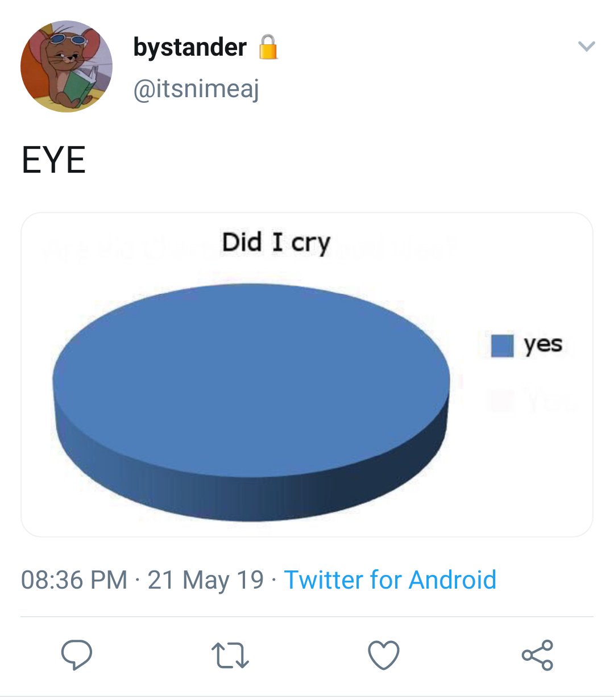Image resolution: width=614 pixels, height=700 pixels.
Task: Click the tweet text EYE
Action: [x=53, y=160]
